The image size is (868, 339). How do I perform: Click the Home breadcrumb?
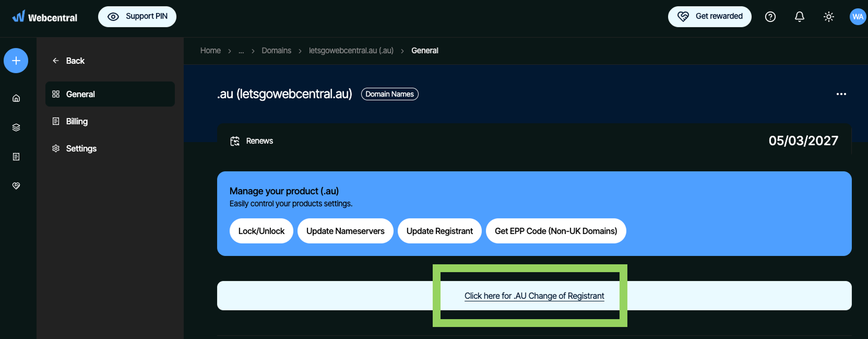[x=211, y=50]
